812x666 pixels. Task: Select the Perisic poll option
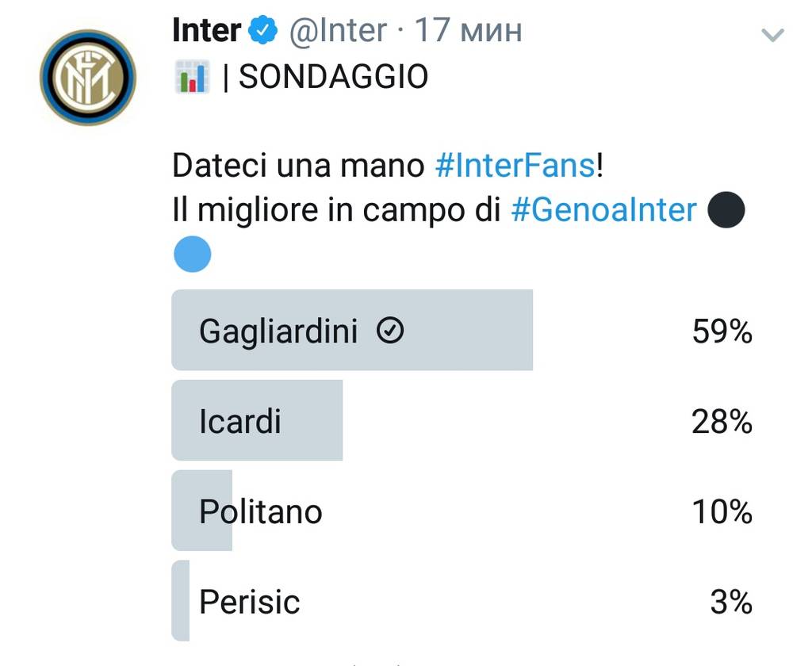[462, 601]
